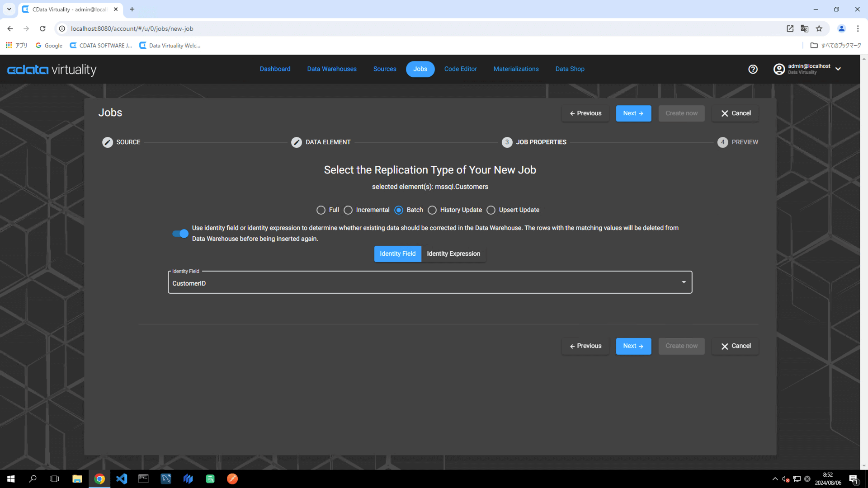
Task: Click the PREVIEW step number 4 icon
Action: (x=722, y=142)
